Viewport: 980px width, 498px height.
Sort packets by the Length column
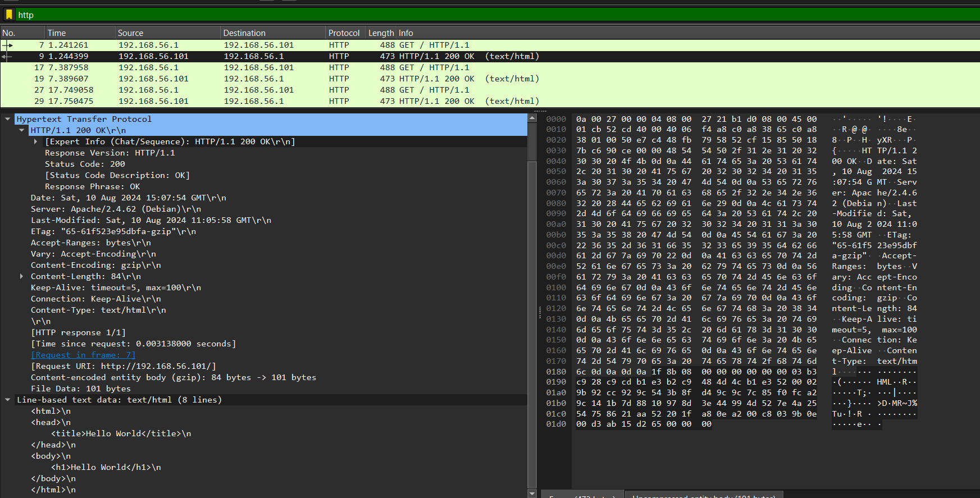381,33
